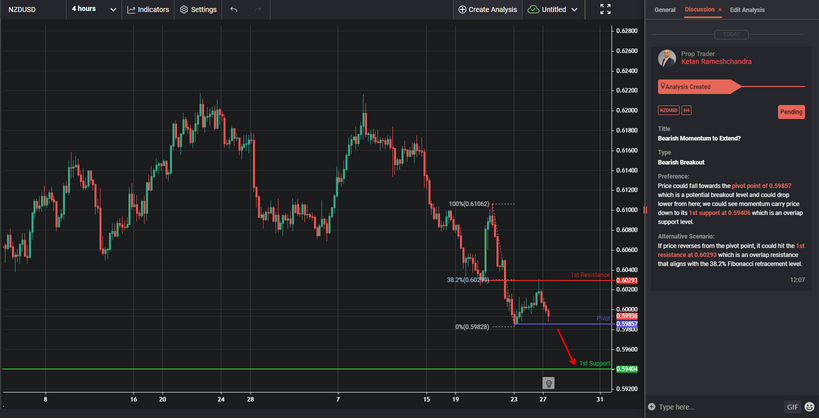Close the Discussion tab
This screenshot has width=819, height=420.
pyautogui.click(x=720, y=10)
